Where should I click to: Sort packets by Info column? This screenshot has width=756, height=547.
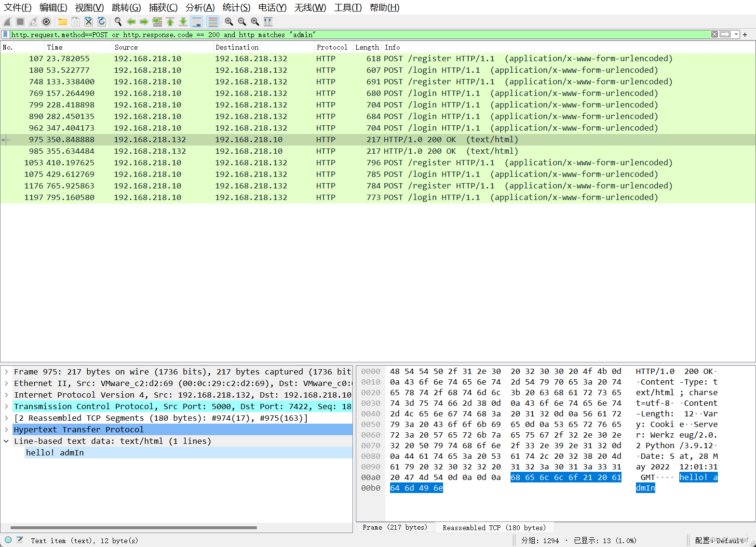click(x=569, y=47)
